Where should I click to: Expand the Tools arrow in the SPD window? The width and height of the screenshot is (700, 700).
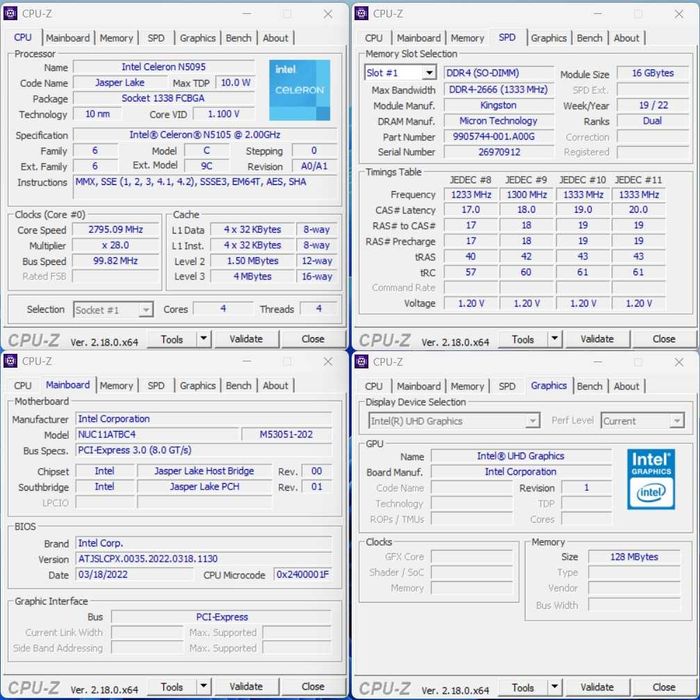click(x=554, y=339)
